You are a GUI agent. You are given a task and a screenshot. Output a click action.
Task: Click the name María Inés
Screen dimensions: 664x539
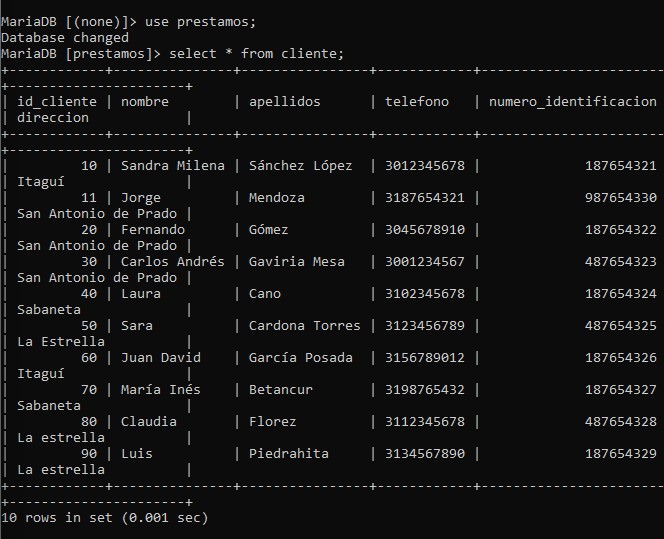point(160,390)
